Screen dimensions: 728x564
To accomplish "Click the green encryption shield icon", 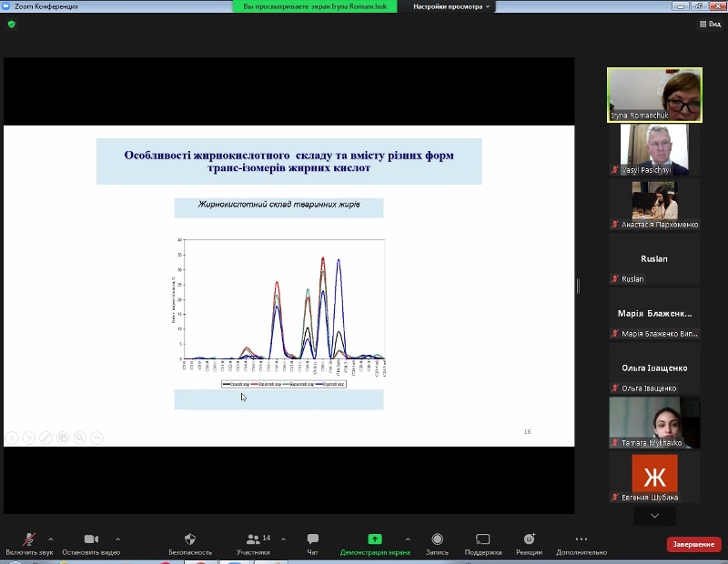I will pos(12,25).
